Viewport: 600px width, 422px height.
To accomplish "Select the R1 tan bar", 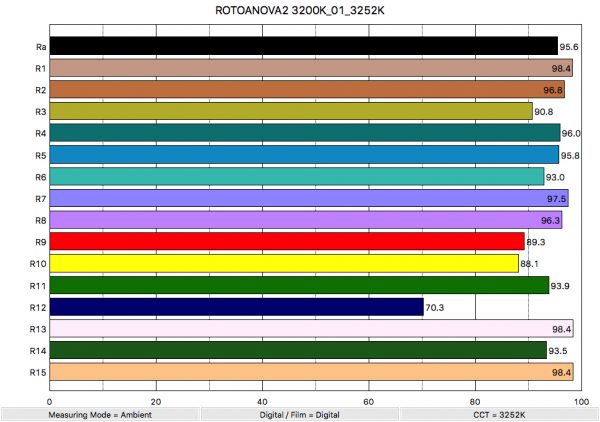I will click(x=310, y=68).
